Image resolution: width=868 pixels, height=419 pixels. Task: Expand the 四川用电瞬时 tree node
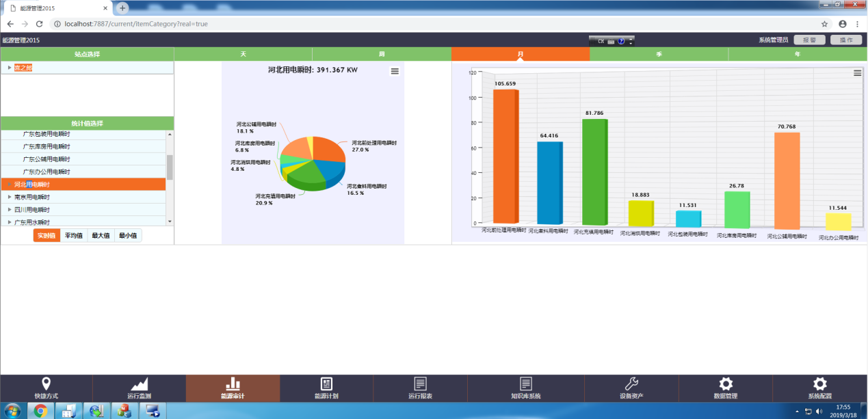coord(10,210)
